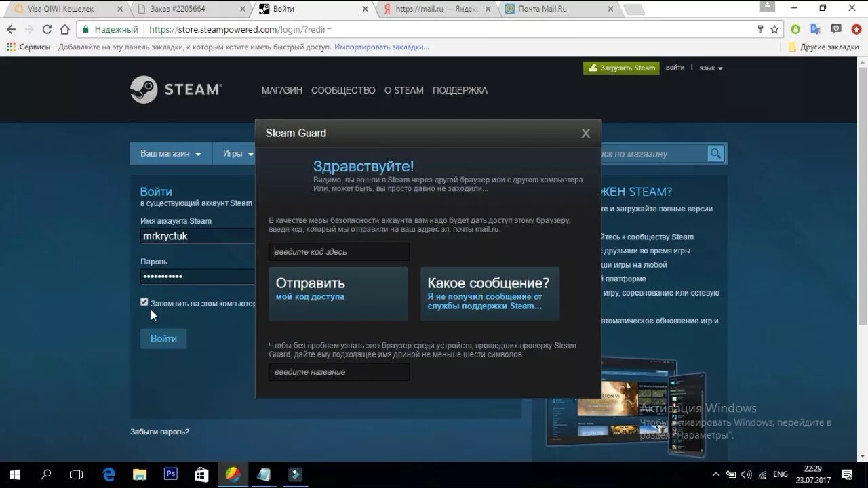Click the Steam logo in the header
Viewport: 868px width, 488px height.
point(176,89)
